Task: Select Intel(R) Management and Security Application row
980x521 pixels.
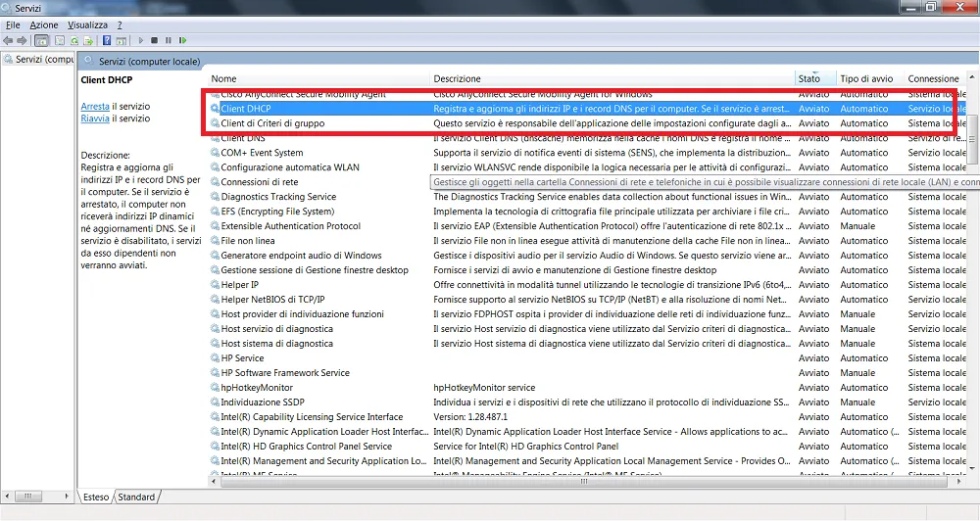Action: (587, 461)
